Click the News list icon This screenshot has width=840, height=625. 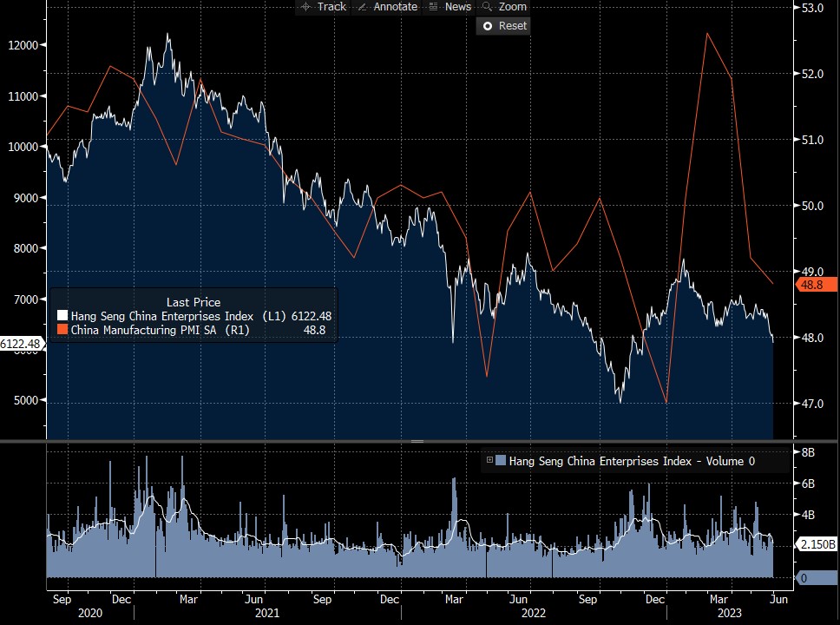[433, 6]
